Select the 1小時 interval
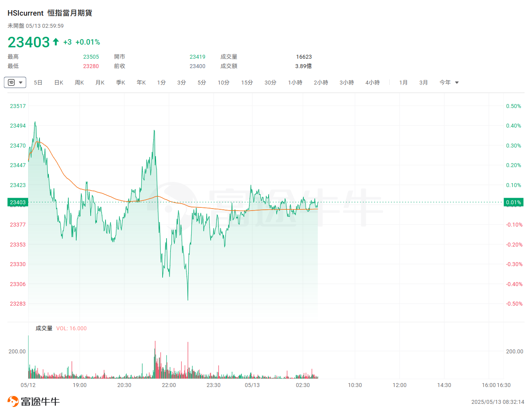This screenshot has height=414, width=532. point(295,83)
